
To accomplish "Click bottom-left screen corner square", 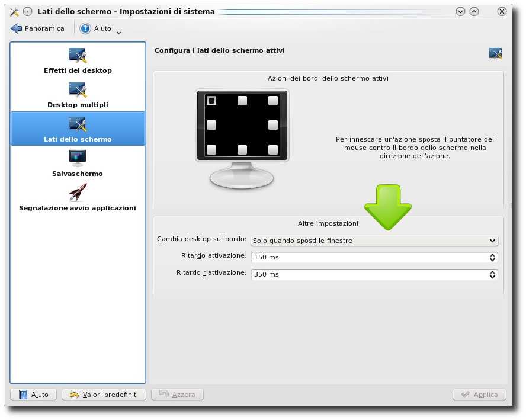I will [x=211, y=150].
